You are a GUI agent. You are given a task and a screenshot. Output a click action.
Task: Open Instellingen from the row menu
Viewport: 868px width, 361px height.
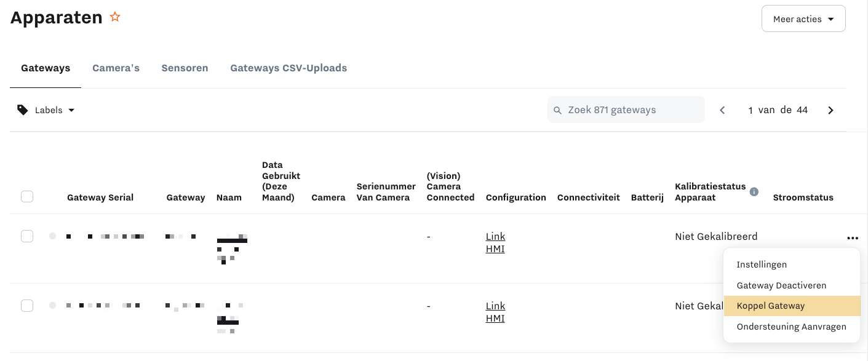pos(762,264)
